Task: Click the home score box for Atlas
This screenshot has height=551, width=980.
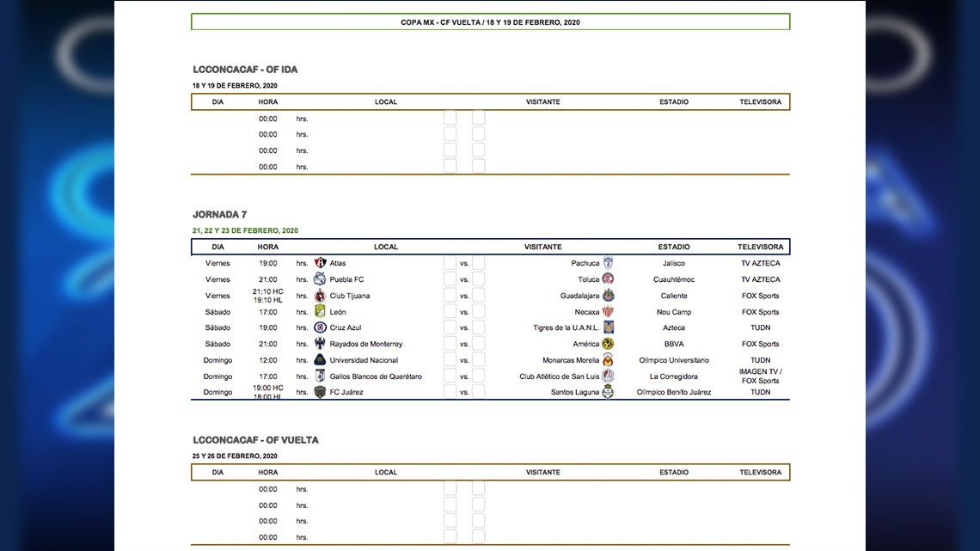Action: pos(450,262)
